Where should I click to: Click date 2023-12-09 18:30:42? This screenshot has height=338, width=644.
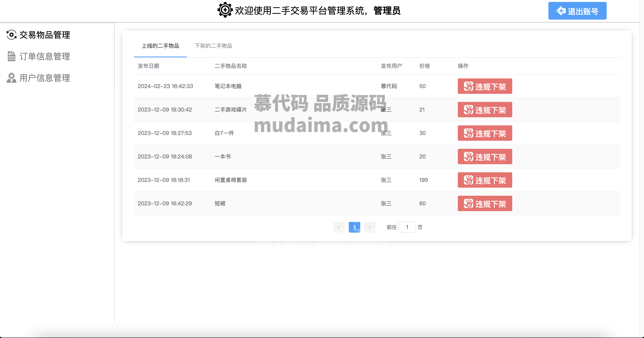click(x=165, y=110)
